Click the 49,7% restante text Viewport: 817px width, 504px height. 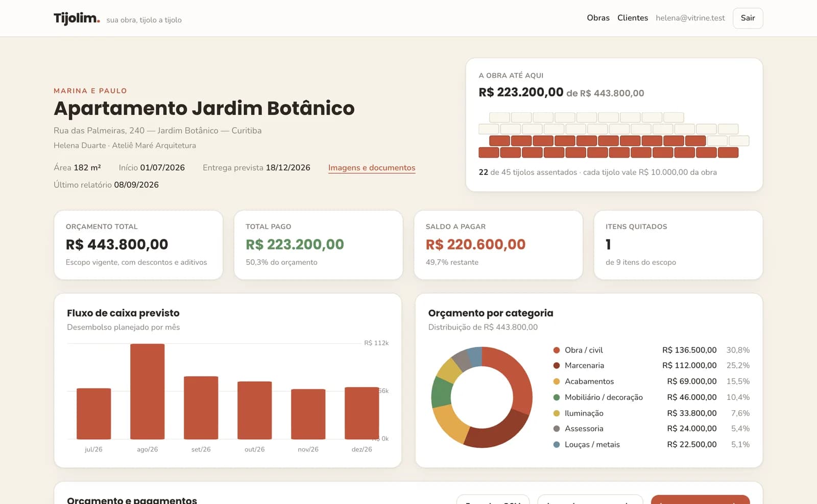coord(452,262)
